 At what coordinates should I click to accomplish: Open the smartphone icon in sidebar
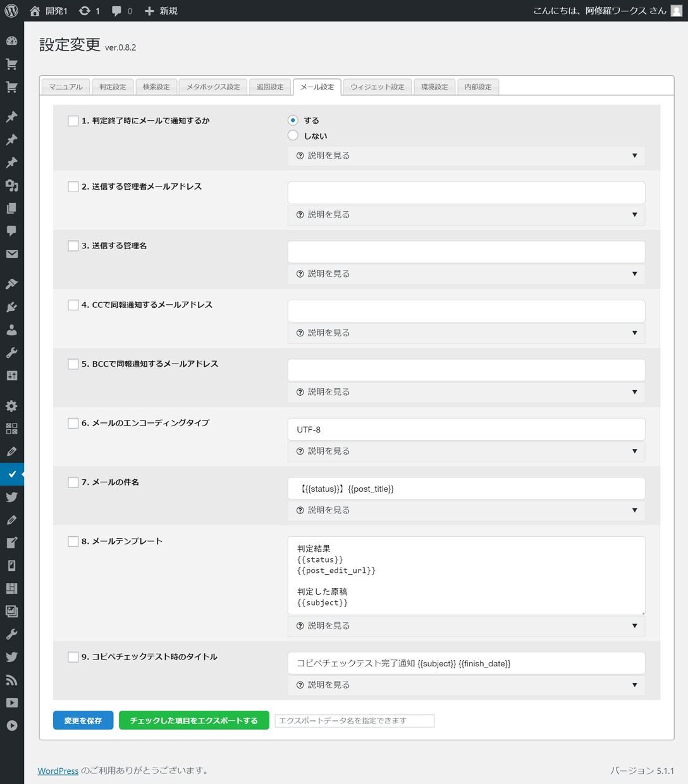pyautogui.click(x=11, y=565)
